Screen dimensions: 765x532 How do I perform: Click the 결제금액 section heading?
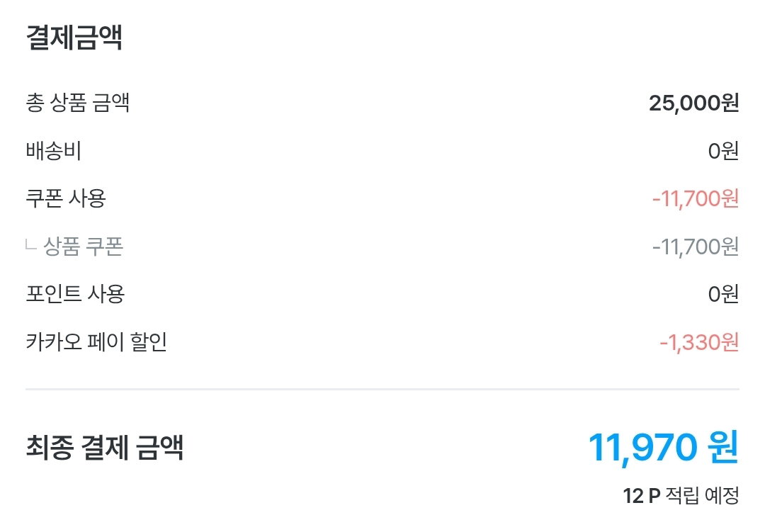pos(74,38)
